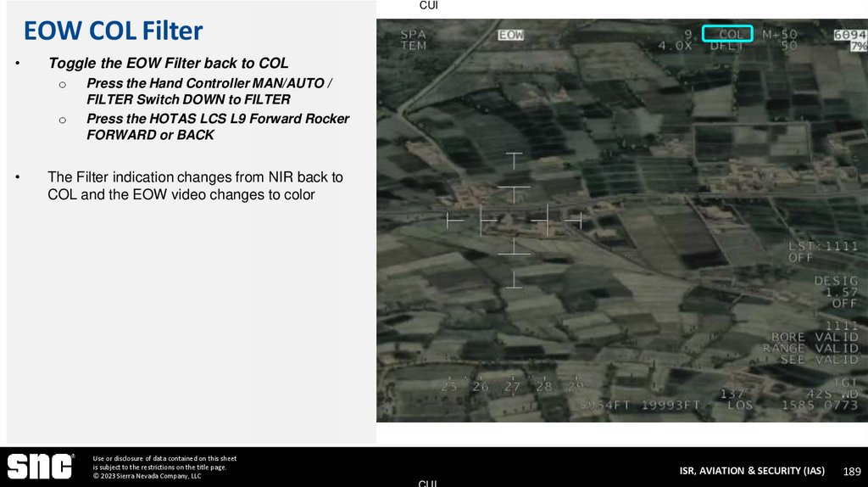Click heading tape number 27
Viewport: 868px width, 487px height.
[x=513, y=387]
